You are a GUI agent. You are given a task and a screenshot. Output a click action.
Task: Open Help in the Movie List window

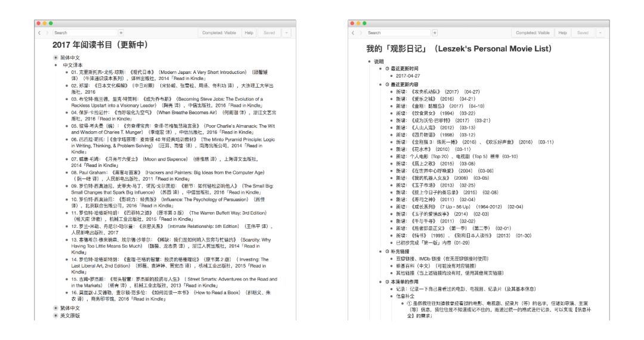coord(563,33)
